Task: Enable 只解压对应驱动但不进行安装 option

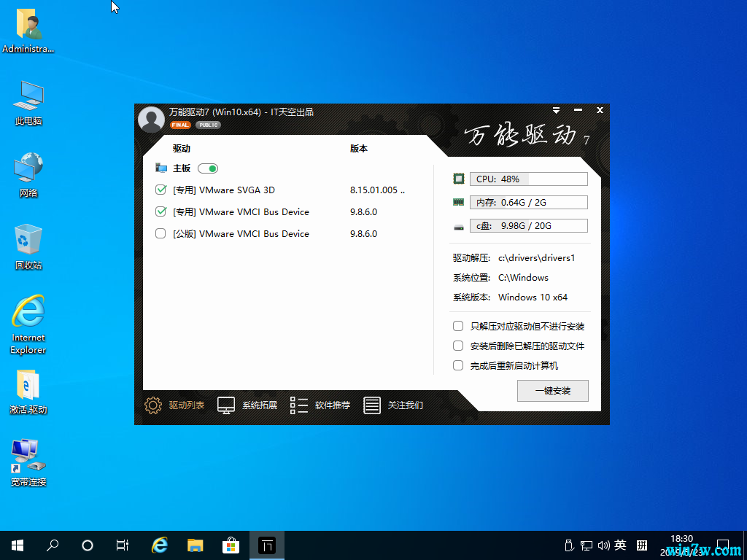Action: point(458,326)
